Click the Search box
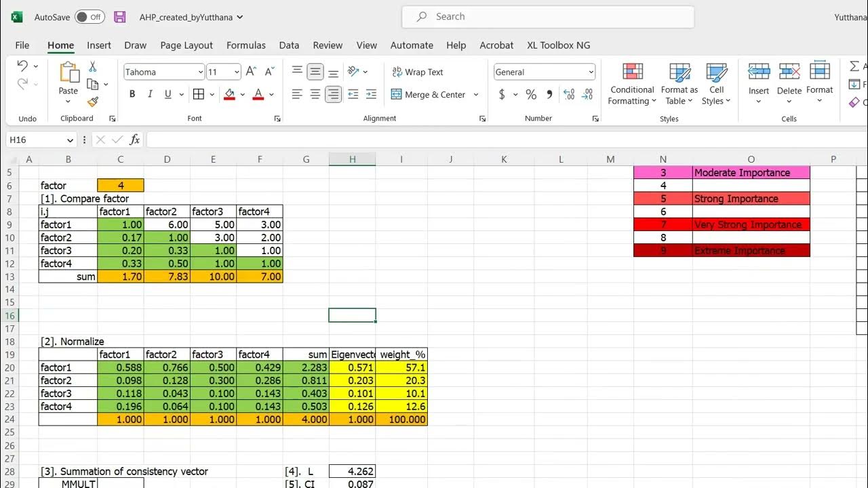The height and width of the screenshot is (488, 868). (x=548, y=17)
